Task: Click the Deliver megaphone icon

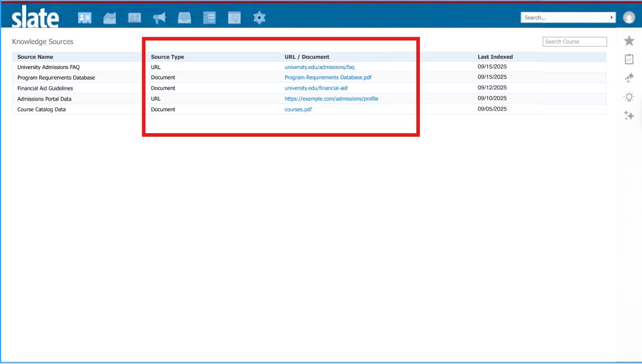Action: (159, 17)
